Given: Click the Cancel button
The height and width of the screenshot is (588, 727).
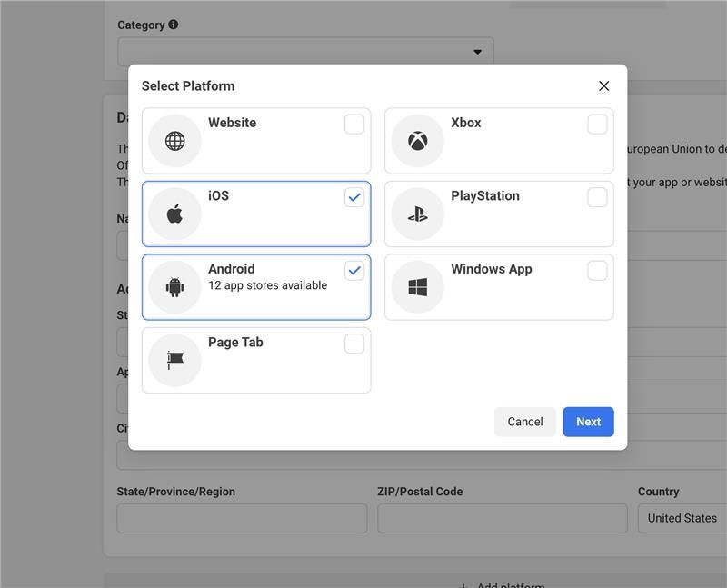Looking at the screenshot, I should [525, 422].
